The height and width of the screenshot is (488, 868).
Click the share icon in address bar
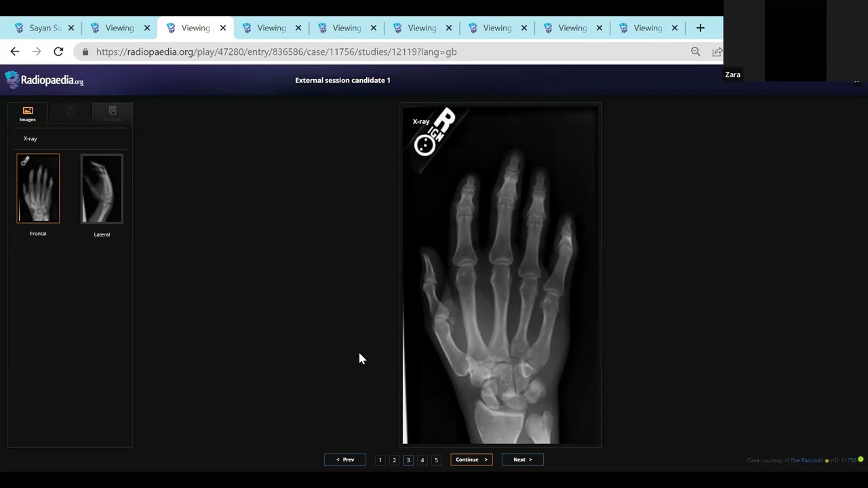[x=717, y=52]
